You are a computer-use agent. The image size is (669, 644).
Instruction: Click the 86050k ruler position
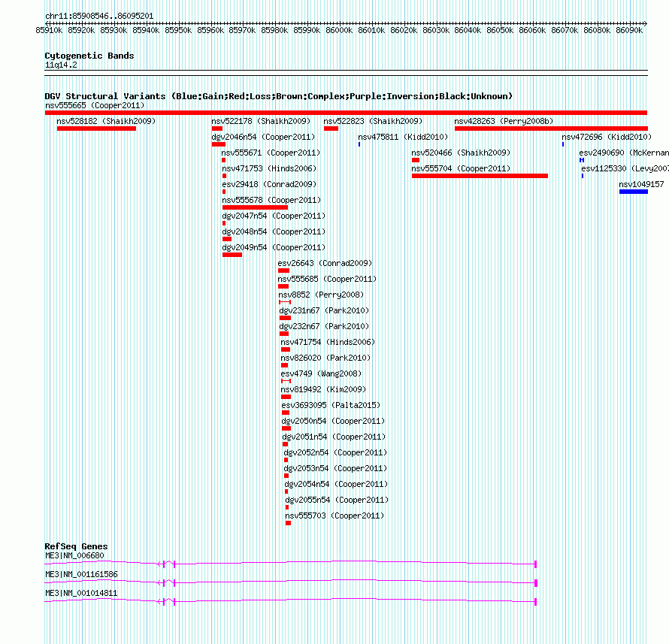click(500, 30)
